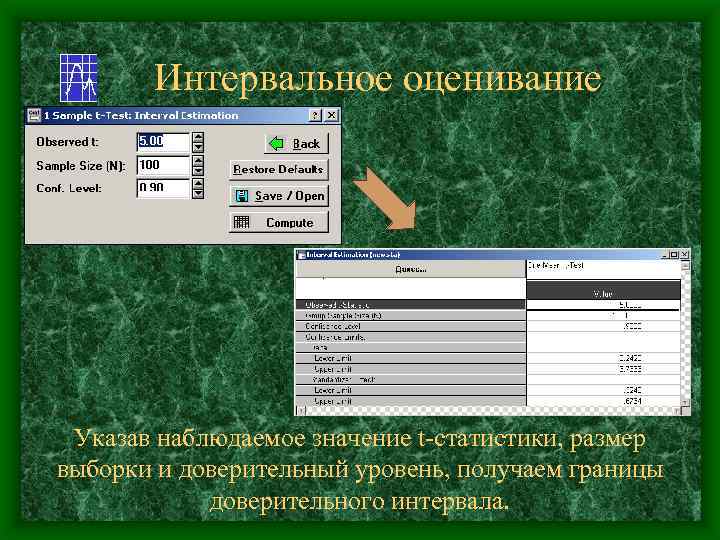This screenshot has width=720, height=540.
Task: Increase Sample Size with the up spinner arrow
Action: click(x=198, y=160)
